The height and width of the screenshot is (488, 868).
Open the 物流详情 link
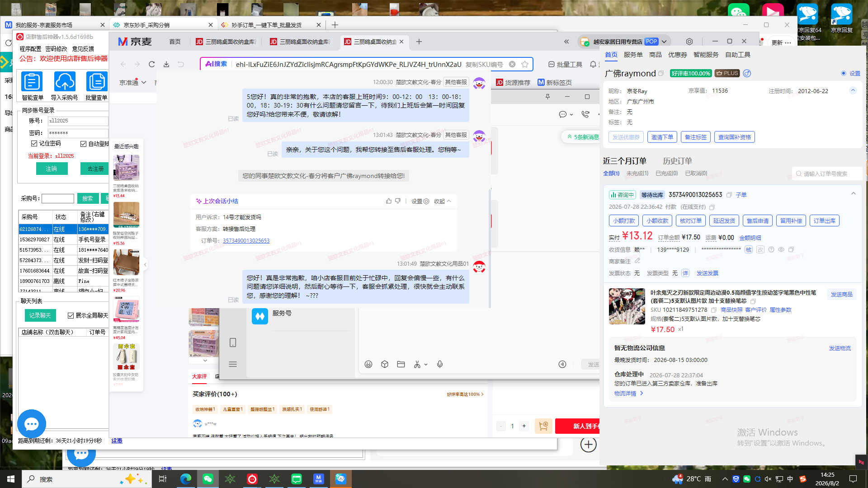[628, 394]
